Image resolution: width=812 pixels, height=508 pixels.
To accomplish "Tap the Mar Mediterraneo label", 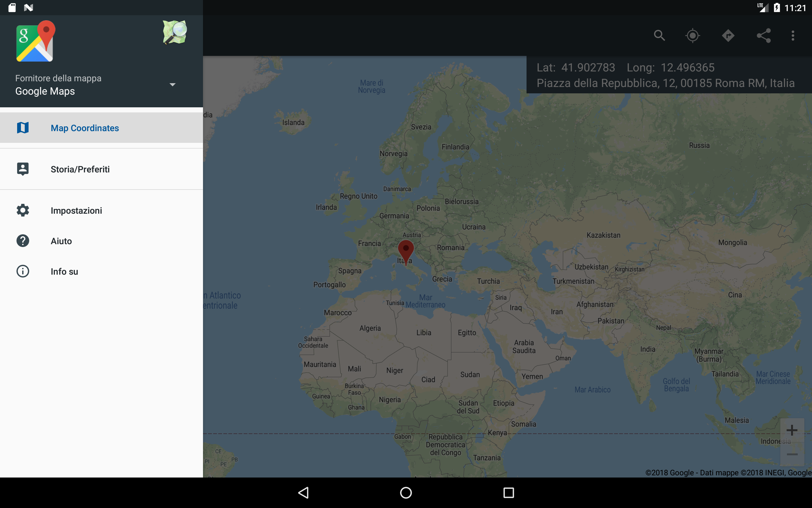I will pos(425,301).
